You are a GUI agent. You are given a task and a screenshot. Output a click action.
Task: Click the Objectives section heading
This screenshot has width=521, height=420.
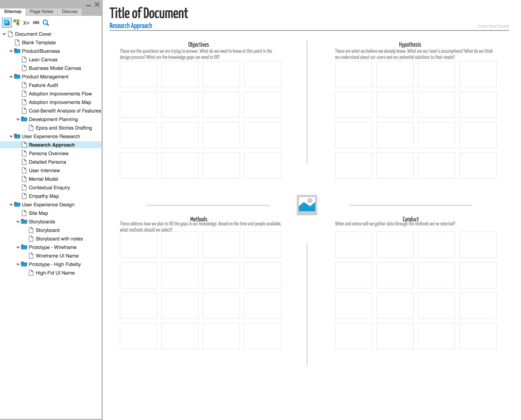[199, 44]
